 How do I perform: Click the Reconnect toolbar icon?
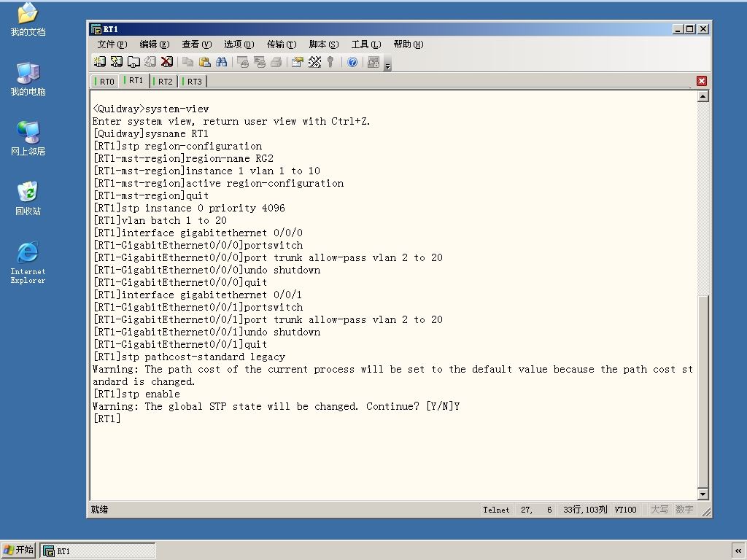click(x=150, y=62)
